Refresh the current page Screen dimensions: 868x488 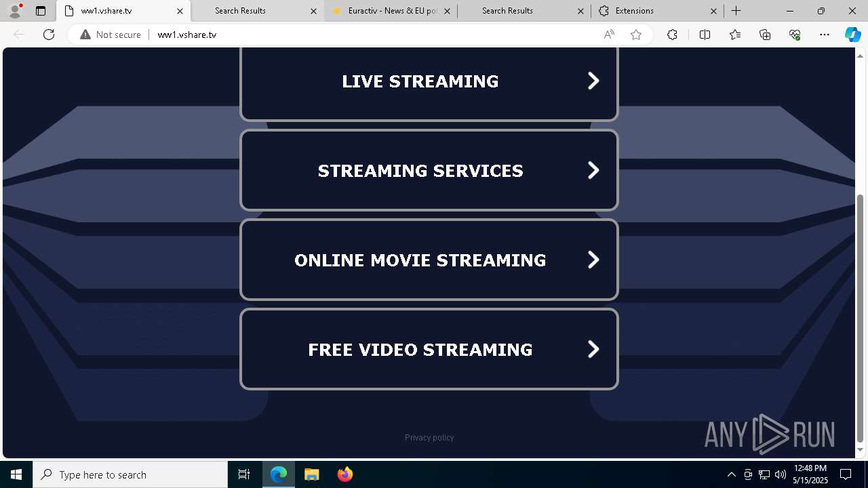[49, 35]
